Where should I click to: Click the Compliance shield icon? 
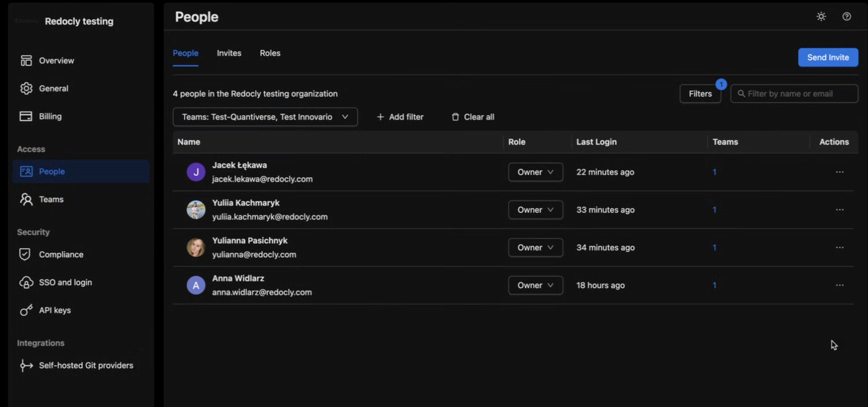(25, 254)
